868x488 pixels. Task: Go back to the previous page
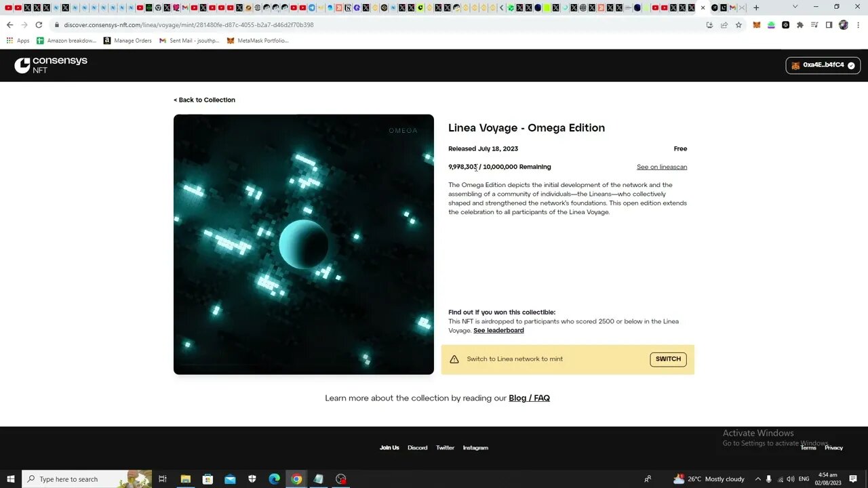[x=9, y=25]
